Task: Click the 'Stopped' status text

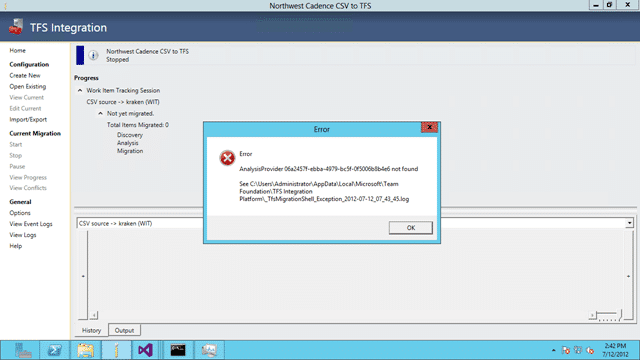Action: 118,60
